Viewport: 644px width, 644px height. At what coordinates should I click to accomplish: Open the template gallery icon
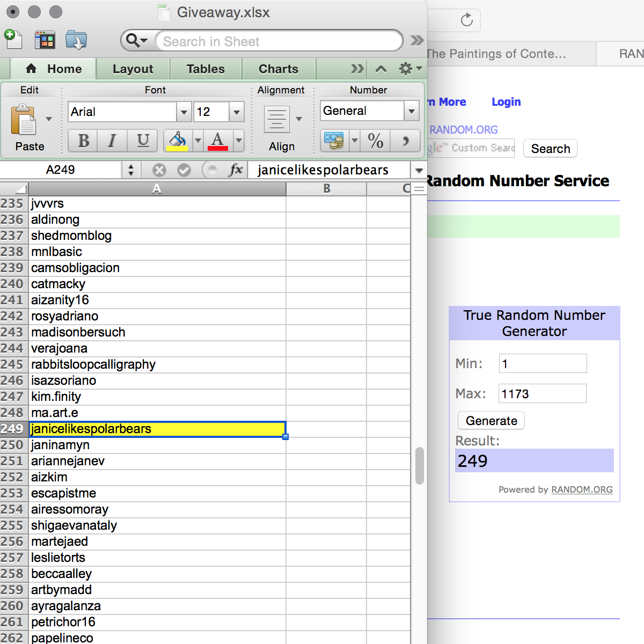coord(45,40)
